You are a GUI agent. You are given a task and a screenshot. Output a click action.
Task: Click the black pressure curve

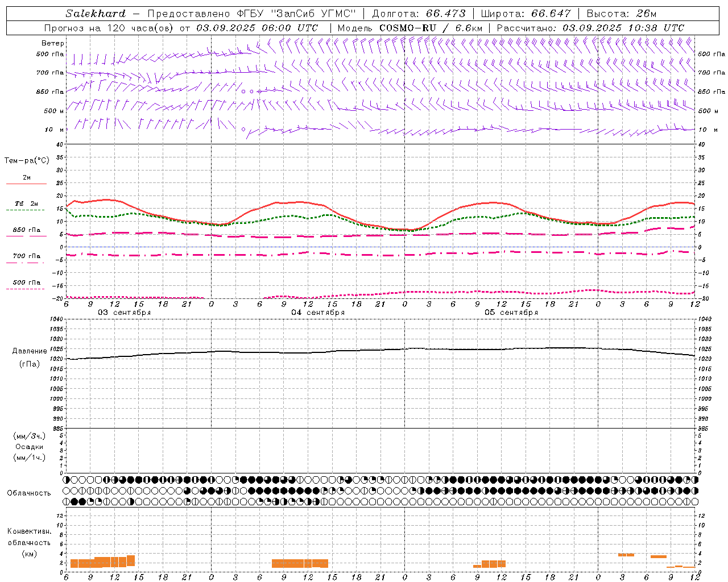pos(381,352)
